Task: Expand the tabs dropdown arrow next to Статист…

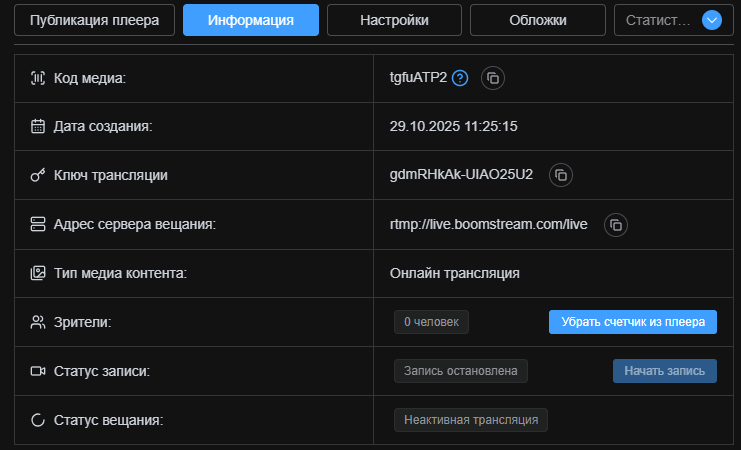Action: pyautogui.click(x=712, y=20)
